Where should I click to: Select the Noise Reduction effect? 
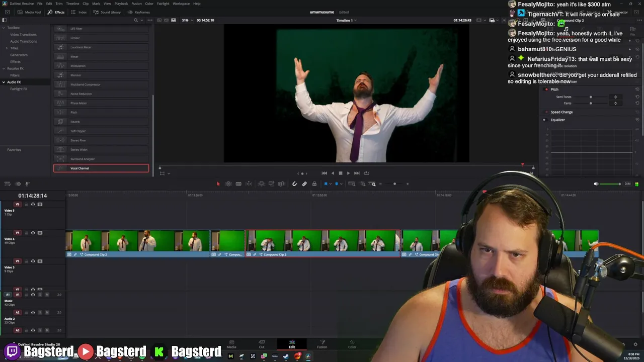click(101, 94)
